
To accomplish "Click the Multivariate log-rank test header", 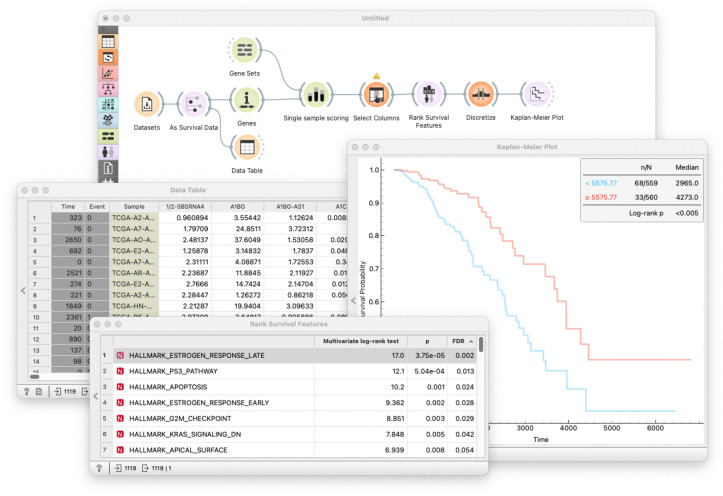I will point(361,341).
